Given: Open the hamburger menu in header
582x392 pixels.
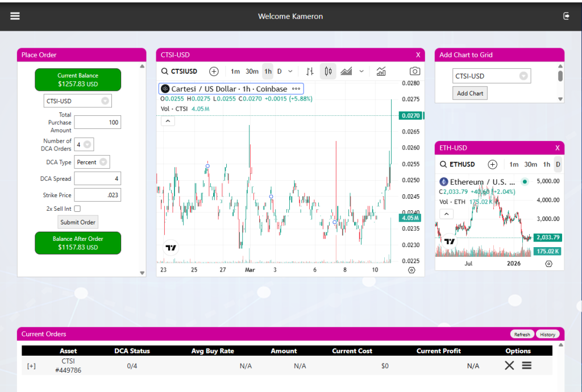Looking at the screenshot, I should point(15,16).
